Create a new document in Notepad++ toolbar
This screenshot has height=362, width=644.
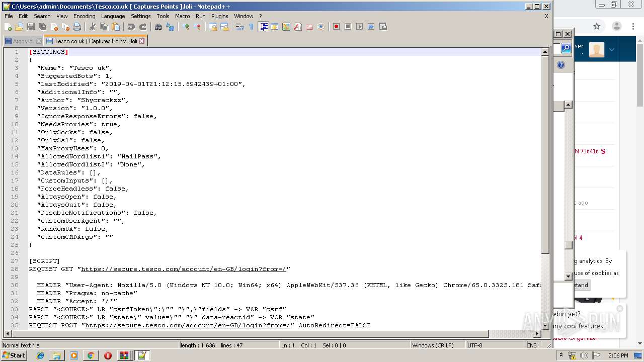[8, 27]
